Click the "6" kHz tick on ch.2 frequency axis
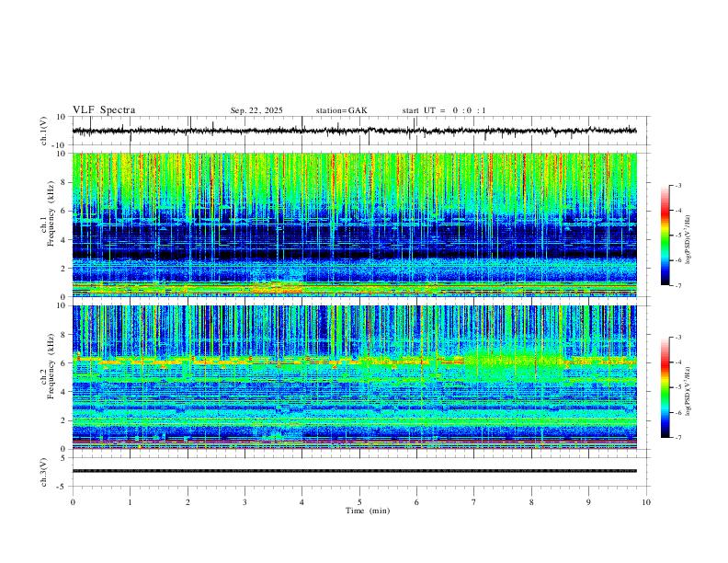The width and height of the screenshot is (728, 563). (63, 362)
